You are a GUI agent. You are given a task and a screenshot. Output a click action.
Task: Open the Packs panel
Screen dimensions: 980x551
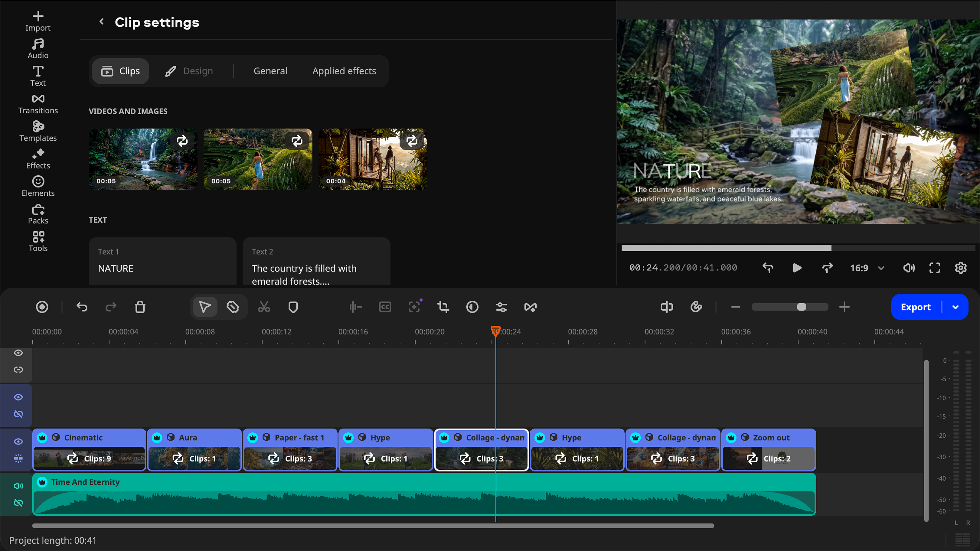point(38,215)
